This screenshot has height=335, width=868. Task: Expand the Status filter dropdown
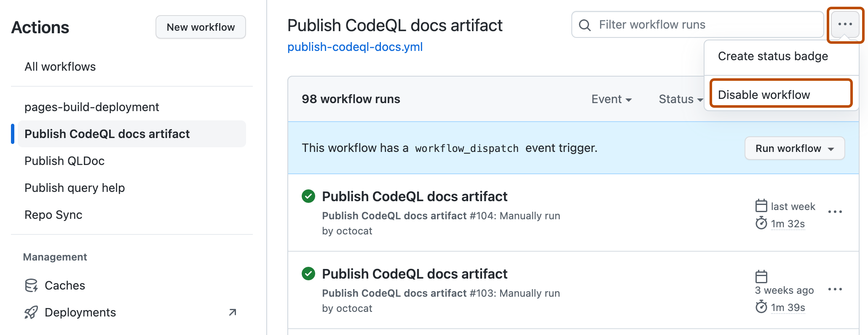tap(680, 99)
